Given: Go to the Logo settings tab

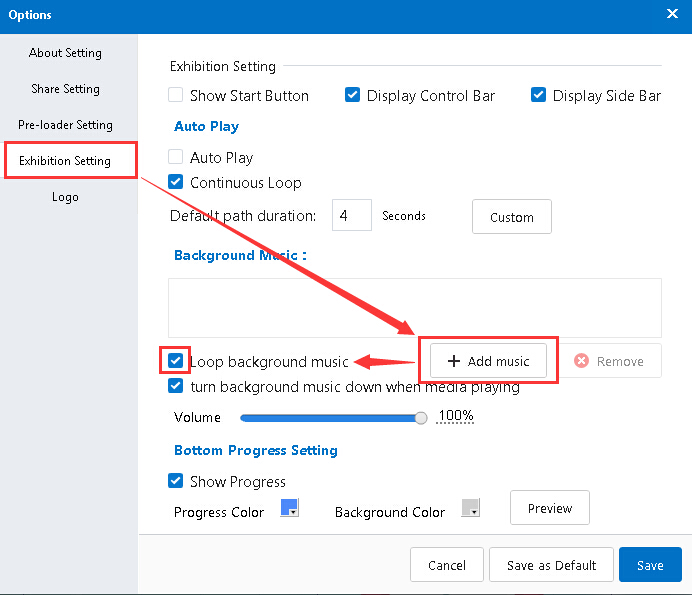Looking at the screenshot, I should pos(65,197).
